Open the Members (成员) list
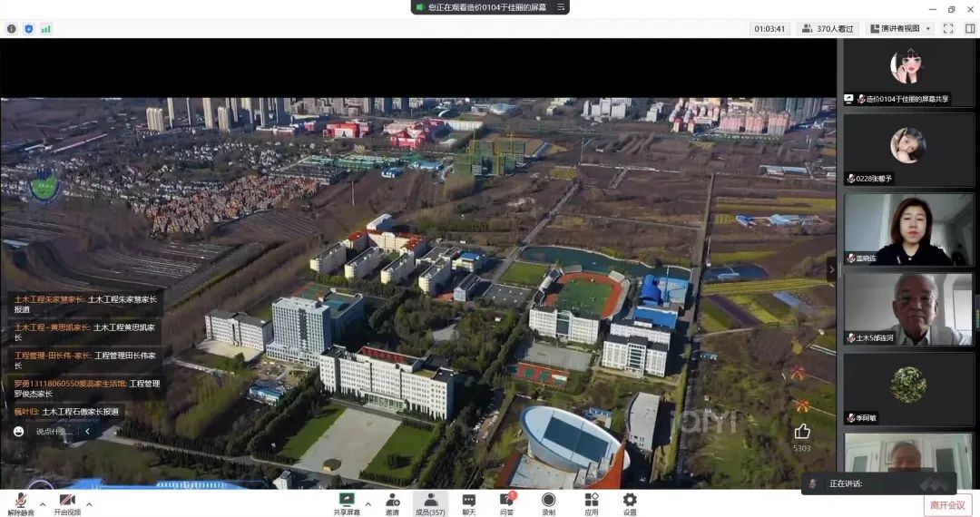Image resolution: width=980 pixels, height=517 pixels. [x=430, y=502]
